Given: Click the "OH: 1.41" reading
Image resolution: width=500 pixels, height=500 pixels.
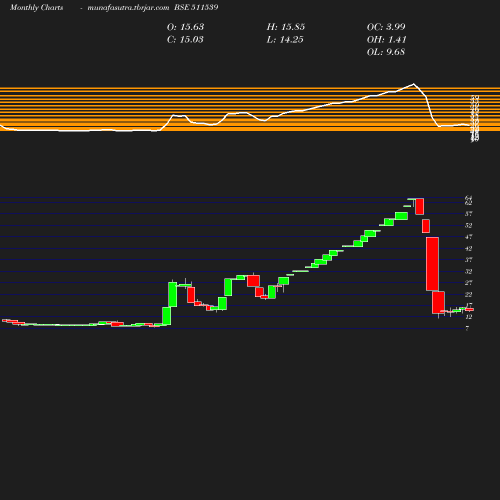Looking at the screenshot, I should 387,40.
